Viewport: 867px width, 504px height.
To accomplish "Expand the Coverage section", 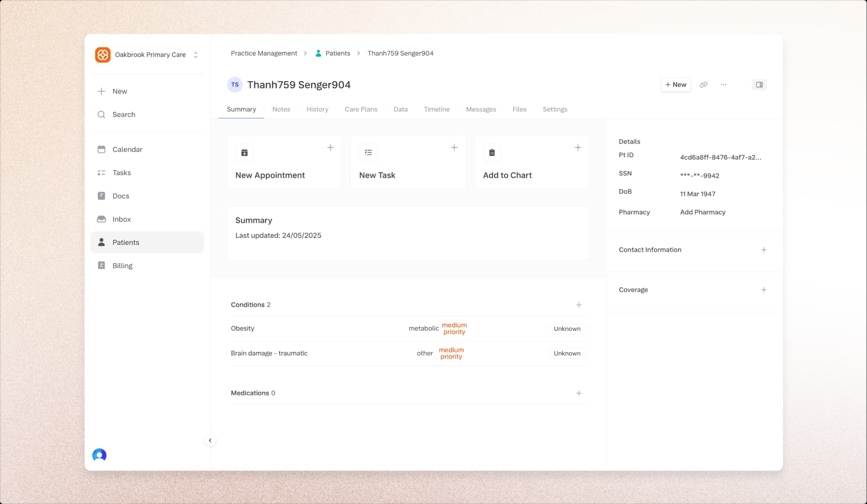I will (x=764, y=290).
